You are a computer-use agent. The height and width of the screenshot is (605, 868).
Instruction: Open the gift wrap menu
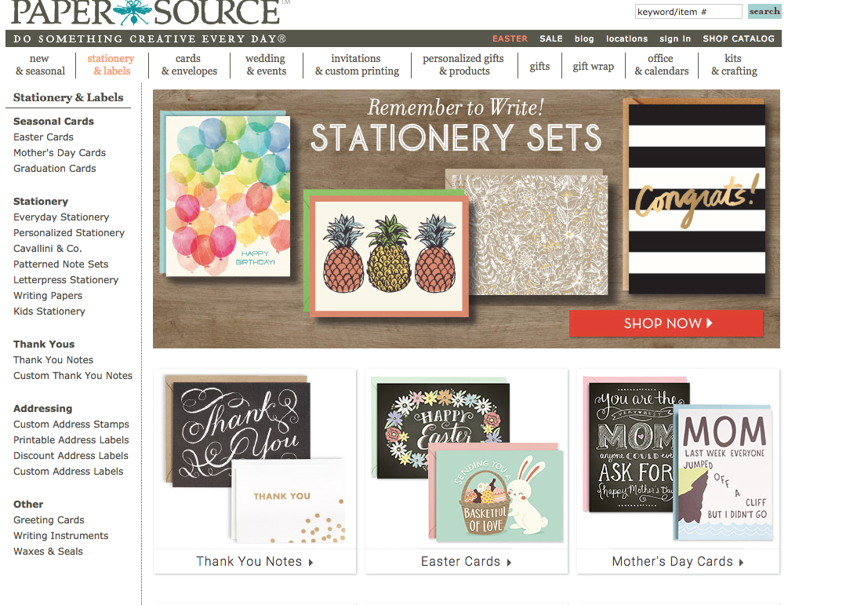tap(593, 67)
